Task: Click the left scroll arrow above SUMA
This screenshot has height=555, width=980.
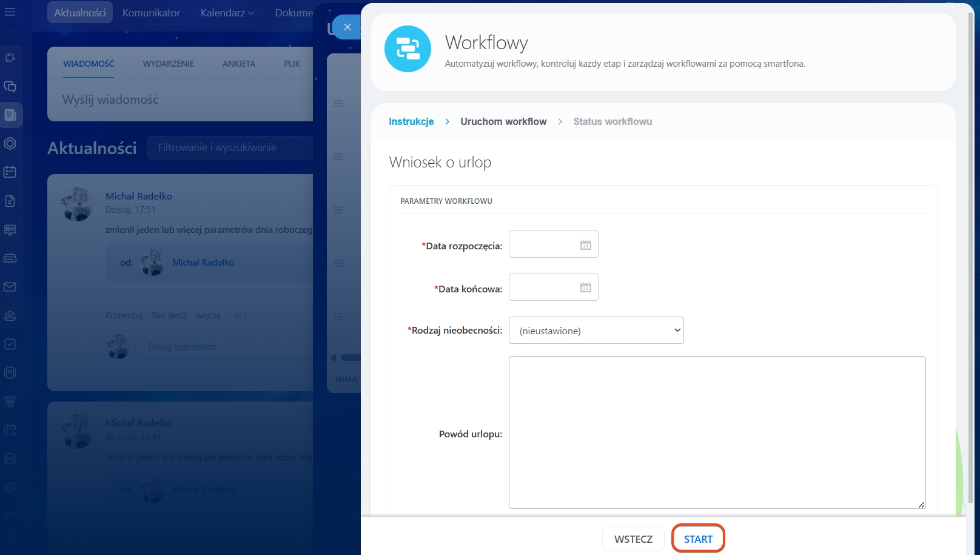Action: (x=333, y=358)
